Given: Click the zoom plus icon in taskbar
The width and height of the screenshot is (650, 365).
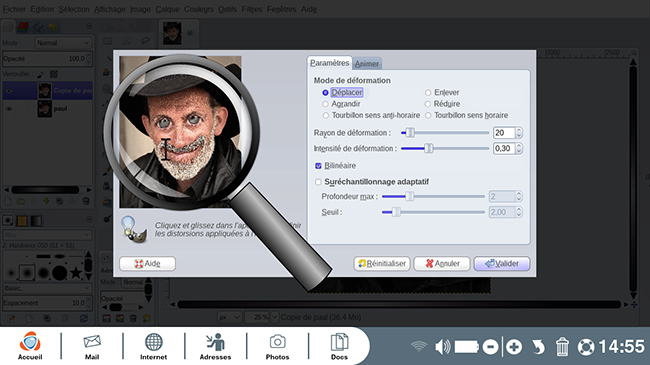Looking at the screenshot, I should (x=514, y=347).
